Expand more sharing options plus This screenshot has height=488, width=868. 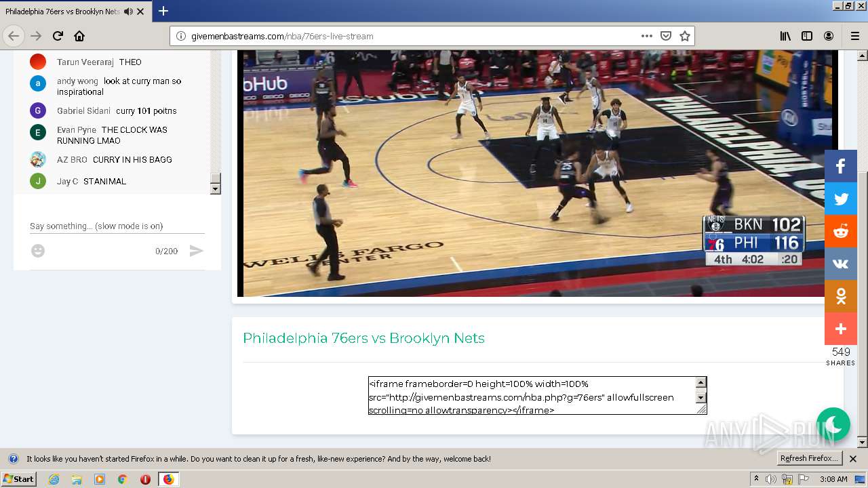pos(841,329)
